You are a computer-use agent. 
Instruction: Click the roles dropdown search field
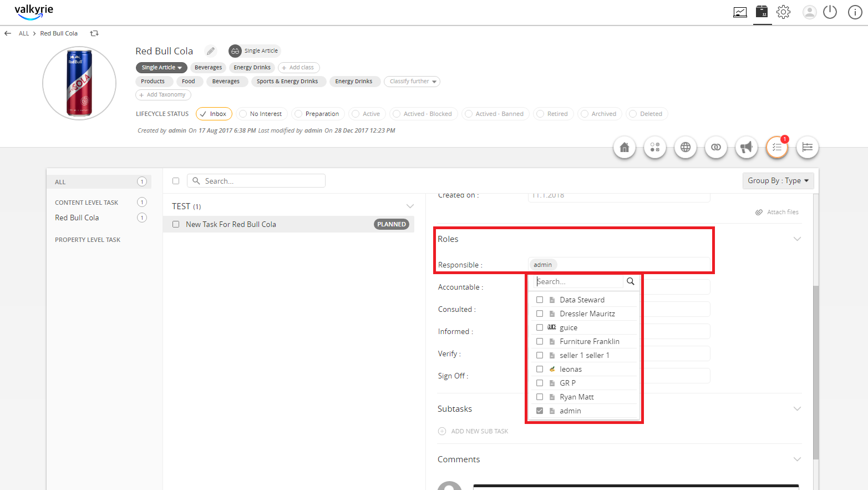tap(578, 281)
